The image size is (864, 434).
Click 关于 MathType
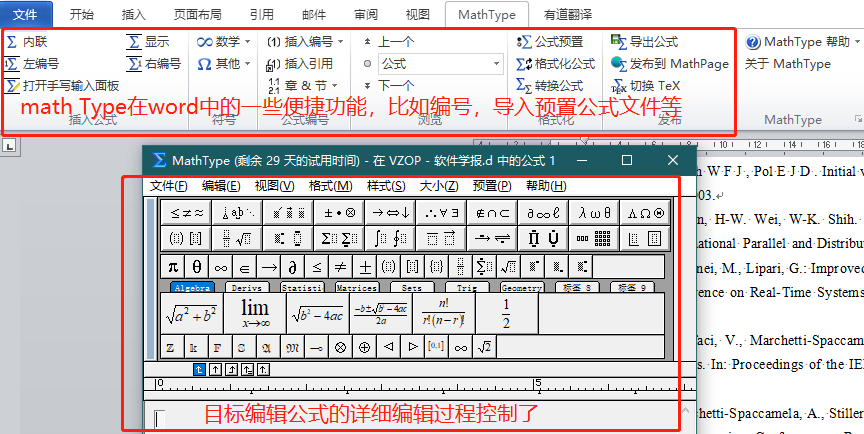pos(787,64)
